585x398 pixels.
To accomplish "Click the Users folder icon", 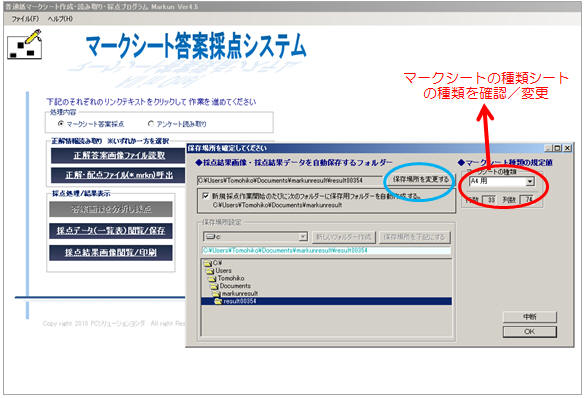I will click(210, 271).
